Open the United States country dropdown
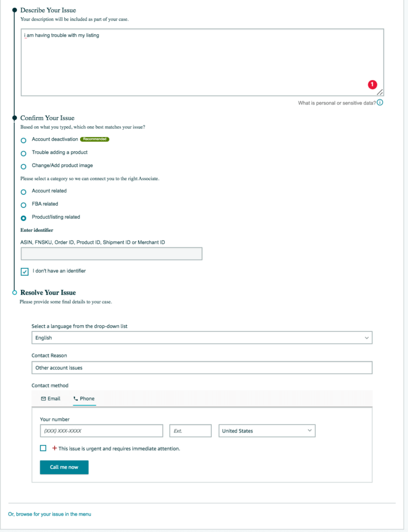Screen dimensions: 408x532 click(x=267, y=431)
